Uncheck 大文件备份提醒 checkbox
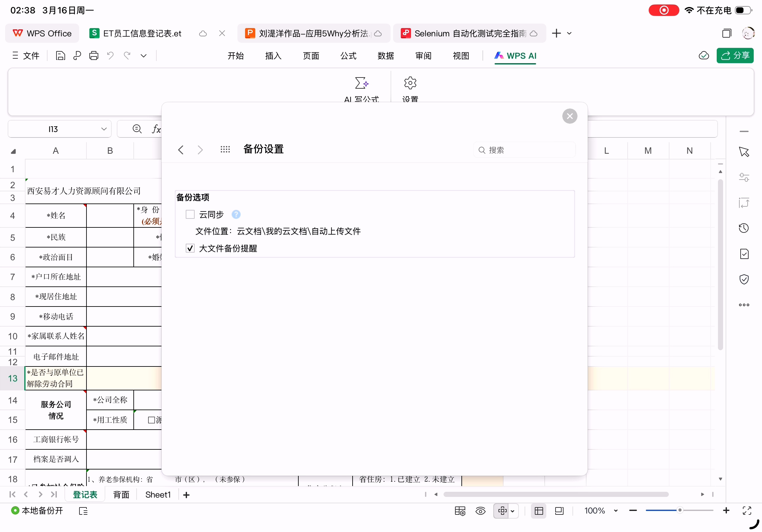 point(190,248)
